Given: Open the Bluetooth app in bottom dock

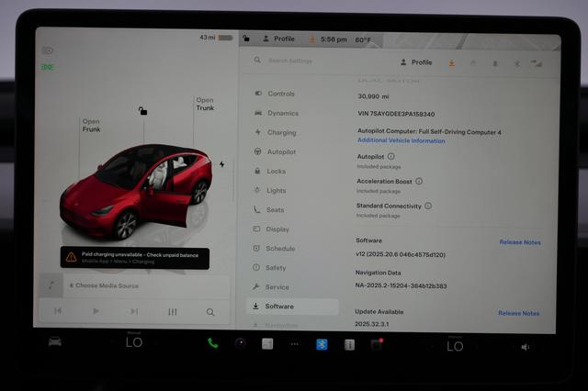Looking at the screenshot, I should click(322, 344).
